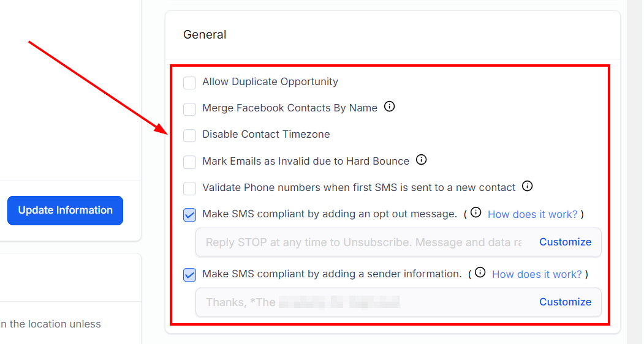
Task: Open How does it work for opt out
Action: (532, 214)
